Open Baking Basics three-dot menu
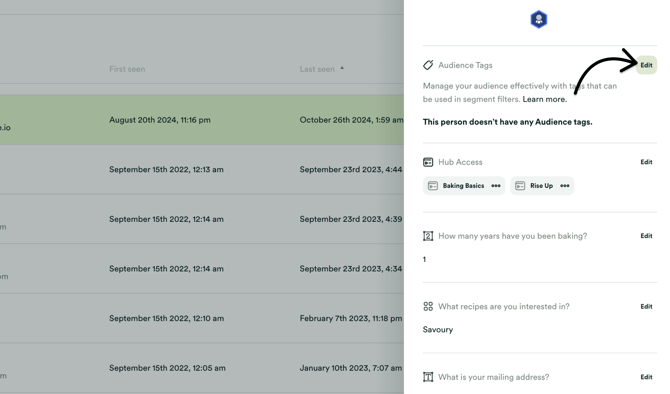The height and width of the screenshot is (394, 670). pyautogui.click(x=496, y=186)
